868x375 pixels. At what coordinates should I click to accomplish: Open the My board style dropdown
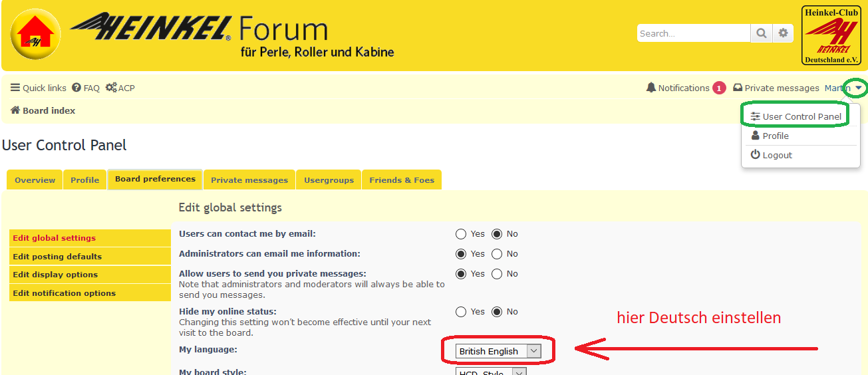point(491,372)
